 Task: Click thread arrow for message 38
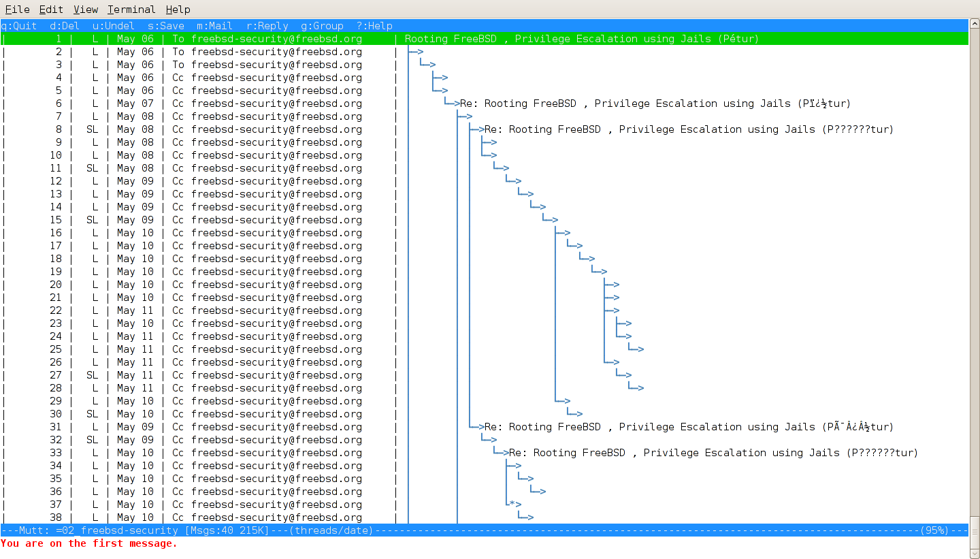[526, 517]
